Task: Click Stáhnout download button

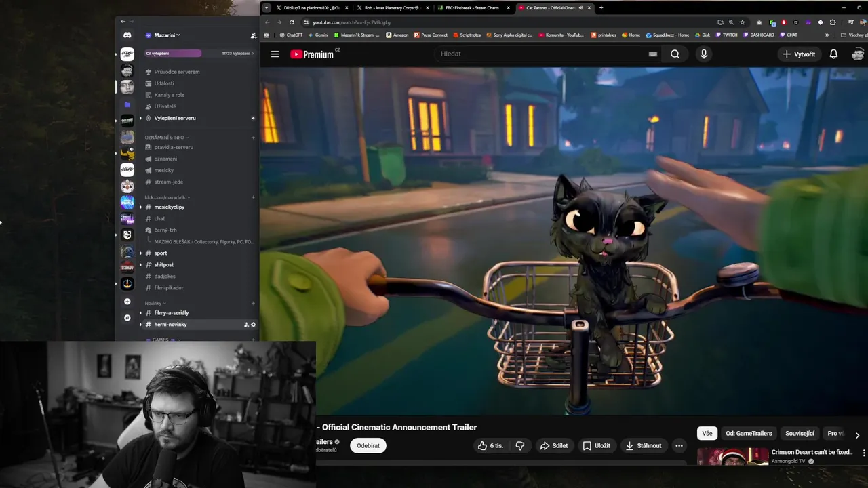Action: (x=644, y=445)
